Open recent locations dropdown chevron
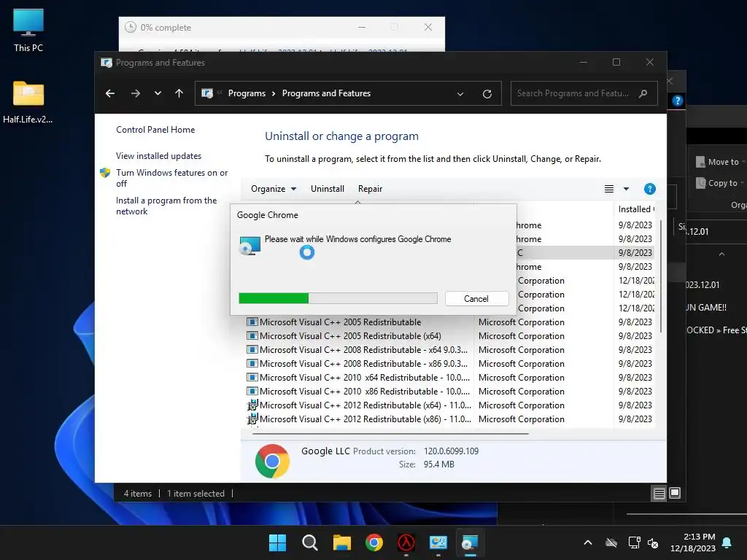Viewport: 747px width, 560px height. pyautogui.click(x=158, y=93)
